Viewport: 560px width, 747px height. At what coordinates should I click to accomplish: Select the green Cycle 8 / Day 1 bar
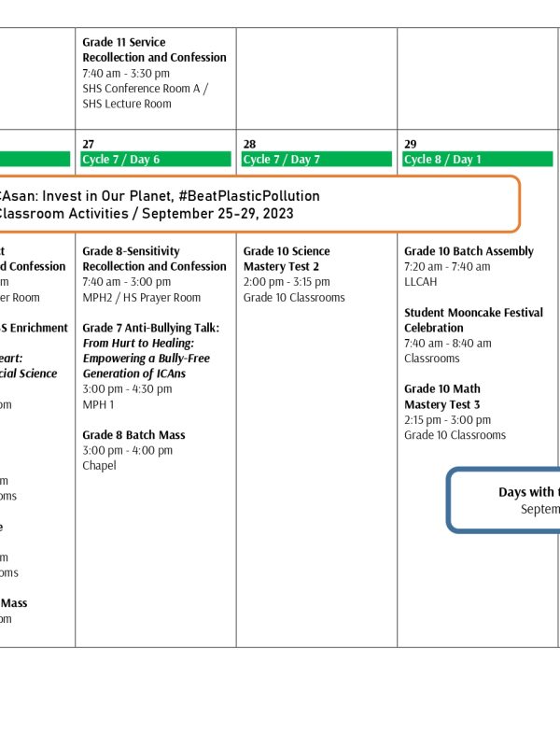pyautogui.click(x=478, y=160)
